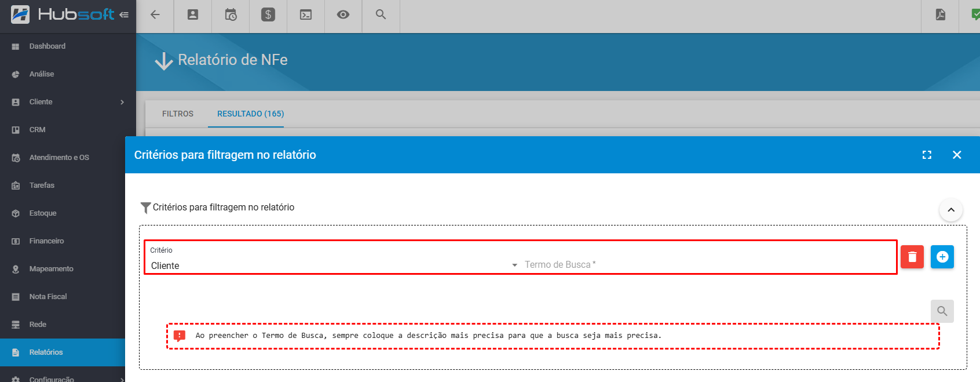Open Nota Fiscal in the sidebar
Viewport: 980px width, 382px height.
63,297
